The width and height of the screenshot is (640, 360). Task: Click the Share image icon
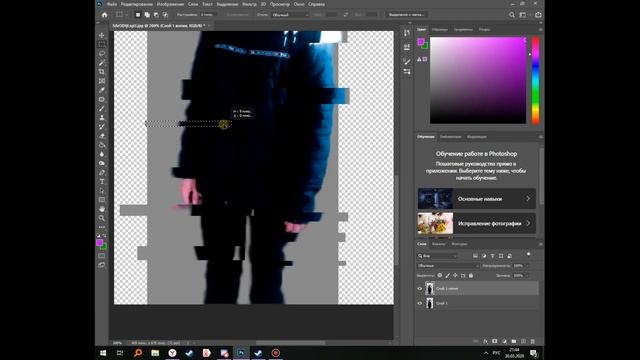538,15
